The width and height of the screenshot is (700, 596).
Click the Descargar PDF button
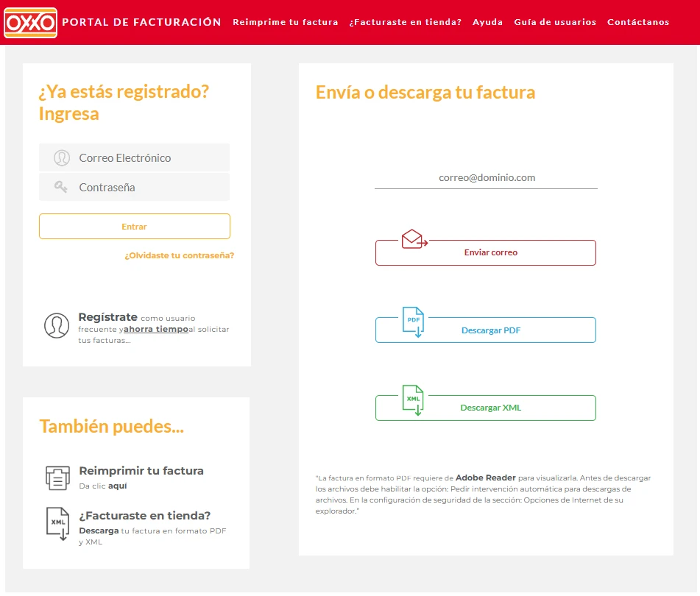486,330
